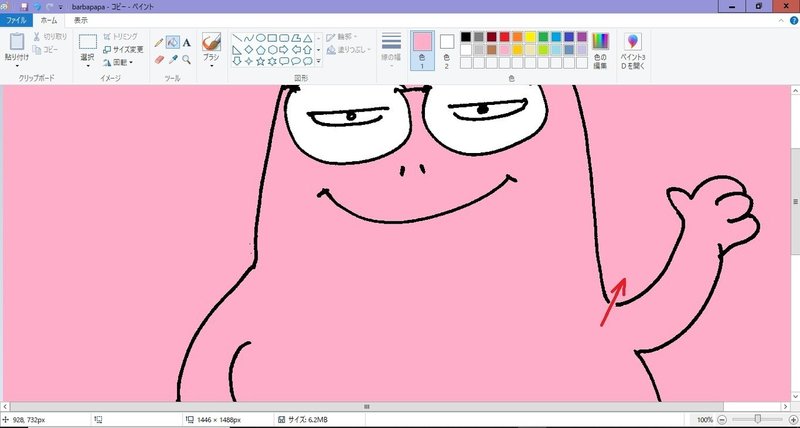The image size is (800, 428).
Task: Click the Paste clipboard icon
Action: click(17, 41)
